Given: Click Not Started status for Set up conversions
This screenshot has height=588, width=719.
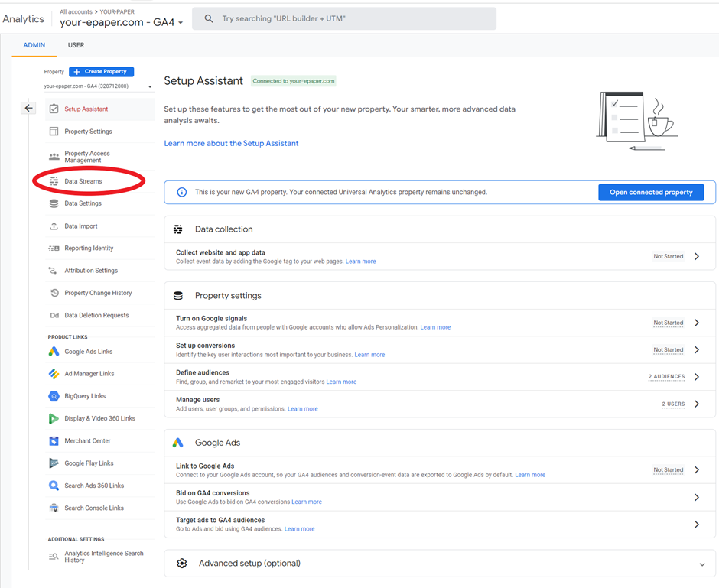Looking at the screenshot, I should click(668, 349).
